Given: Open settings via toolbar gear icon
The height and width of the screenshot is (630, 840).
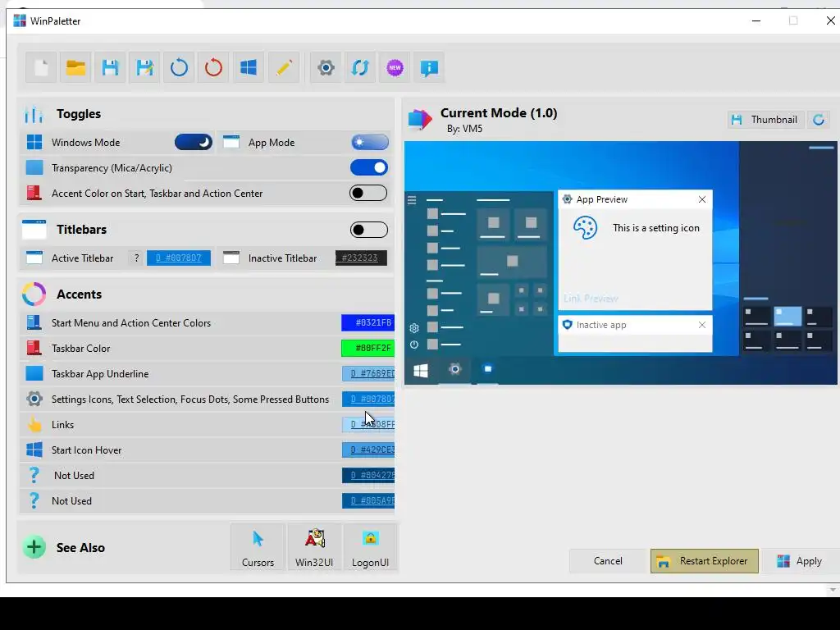Looking at the screenshot, I should pos(326,68).
